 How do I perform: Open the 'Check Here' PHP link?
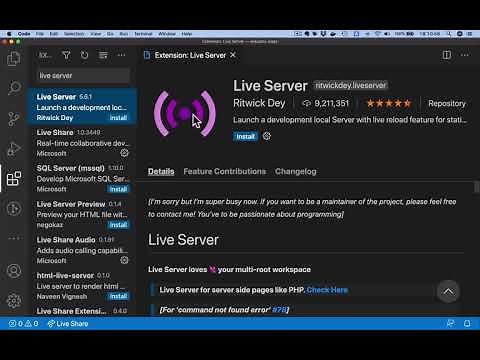pyautogui.click(x=327, y=290)
